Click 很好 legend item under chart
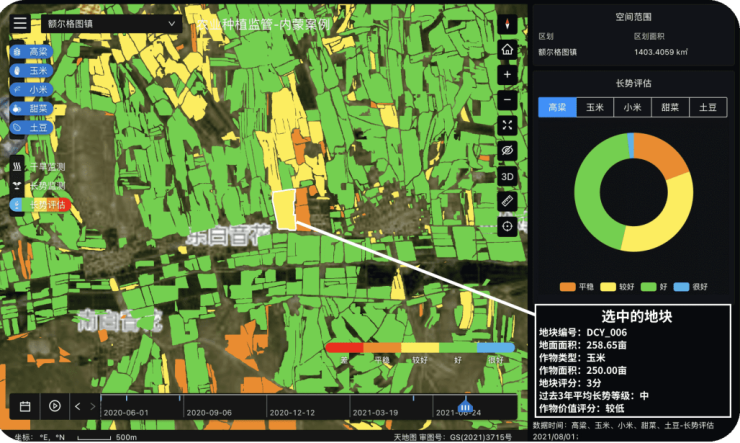 click(x=691, y=287)
